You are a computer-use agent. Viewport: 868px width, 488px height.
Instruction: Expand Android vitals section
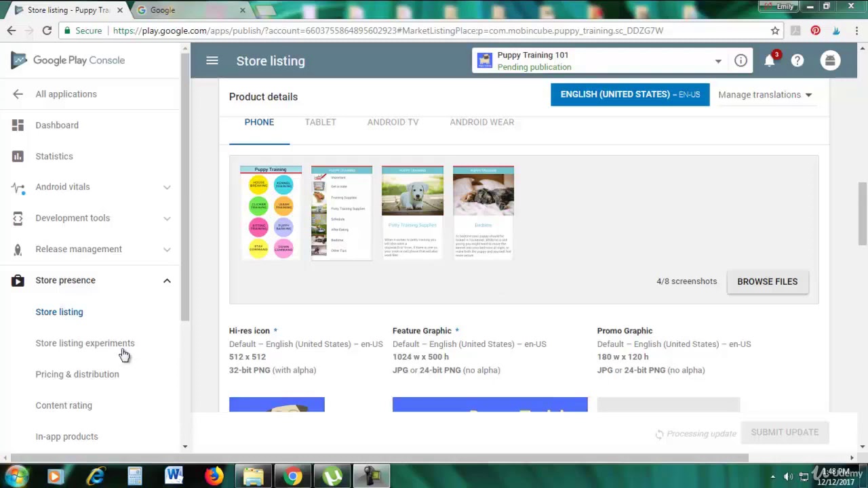click(167, 187)
